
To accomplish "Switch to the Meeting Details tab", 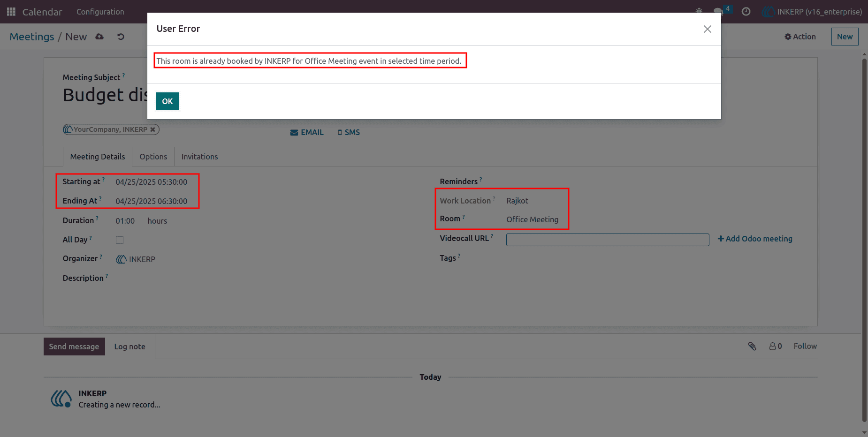I will pos(98,157).
